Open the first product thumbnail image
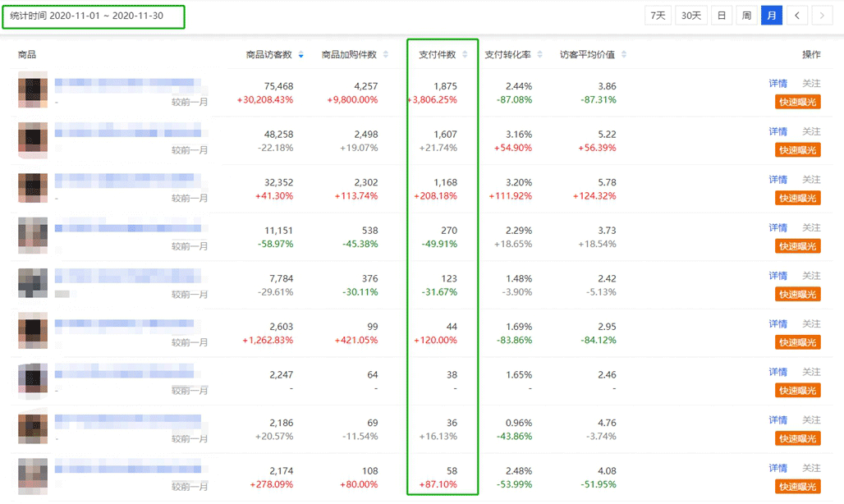This screenshot has height=504, width=844. point(33,90)
